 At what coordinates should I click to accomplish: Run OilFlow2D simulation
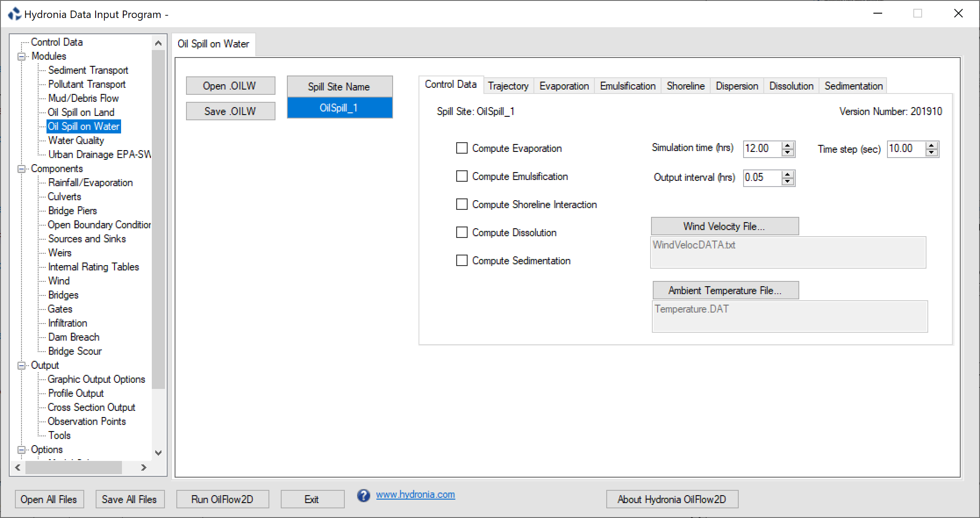coord(222,499)
